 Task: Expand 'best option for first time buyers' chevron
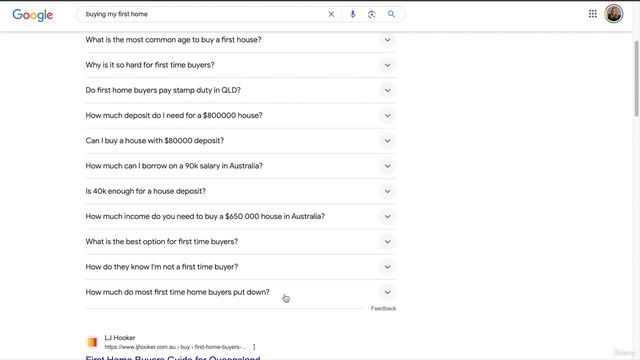(387, 242)
